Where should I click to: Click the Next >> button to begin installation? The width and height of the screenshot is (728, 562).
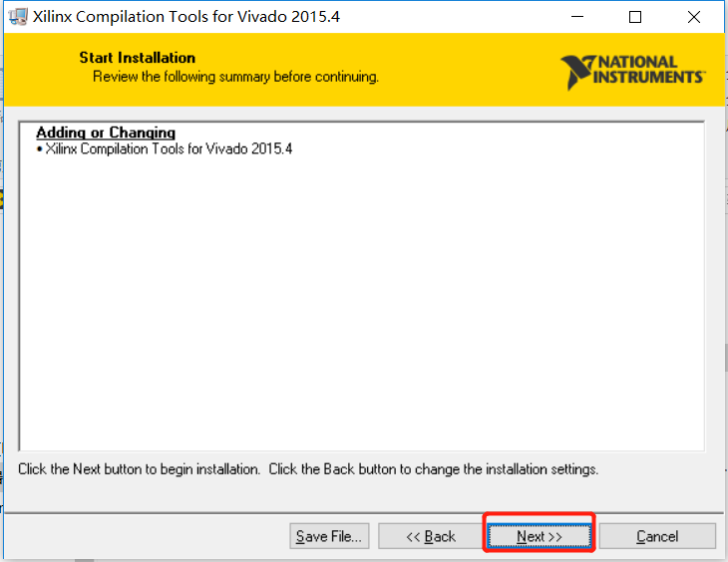(540, 536)
